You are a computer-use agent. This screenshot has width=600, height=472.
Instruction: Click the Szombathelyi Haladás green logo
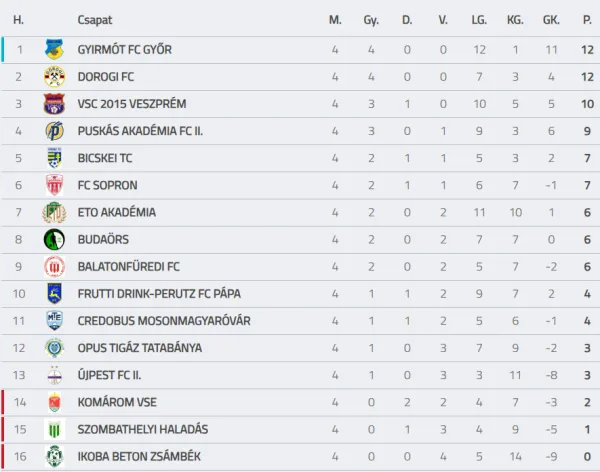click(53, 429)
